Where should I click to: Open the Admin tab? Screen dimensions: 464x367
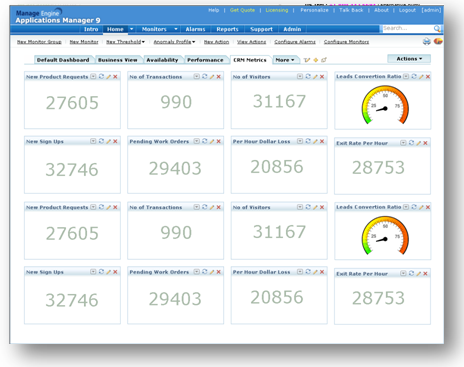(292, 29)
